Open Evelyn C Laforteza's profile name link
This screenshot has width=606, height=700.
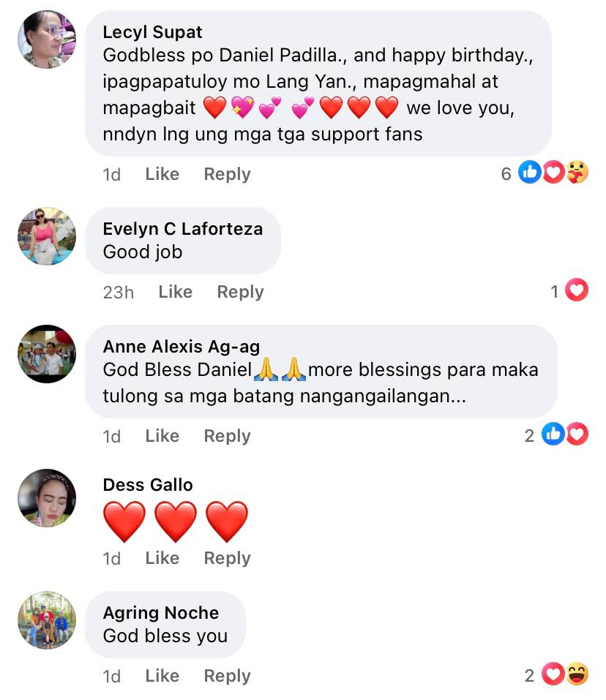point(183,228)
